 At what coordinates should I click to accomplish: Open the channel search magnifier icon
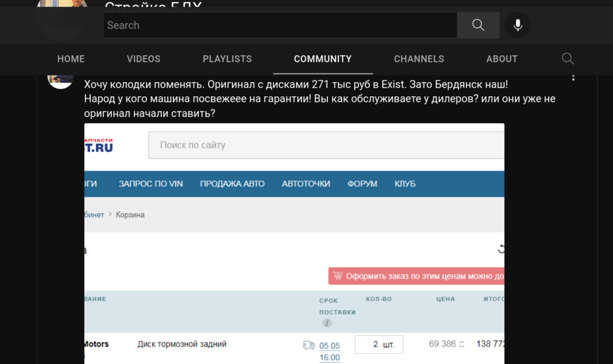coord(568,59)
